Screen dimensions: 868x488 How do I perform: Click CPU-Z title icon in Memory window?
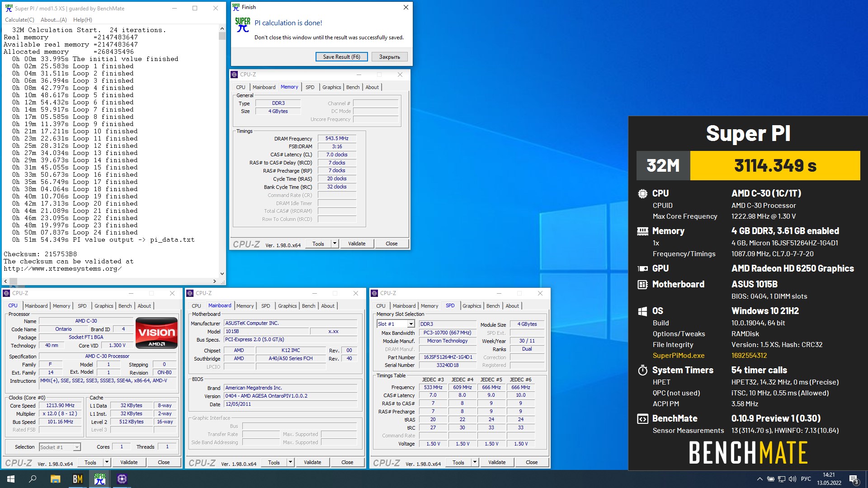[x=234, y=75]
